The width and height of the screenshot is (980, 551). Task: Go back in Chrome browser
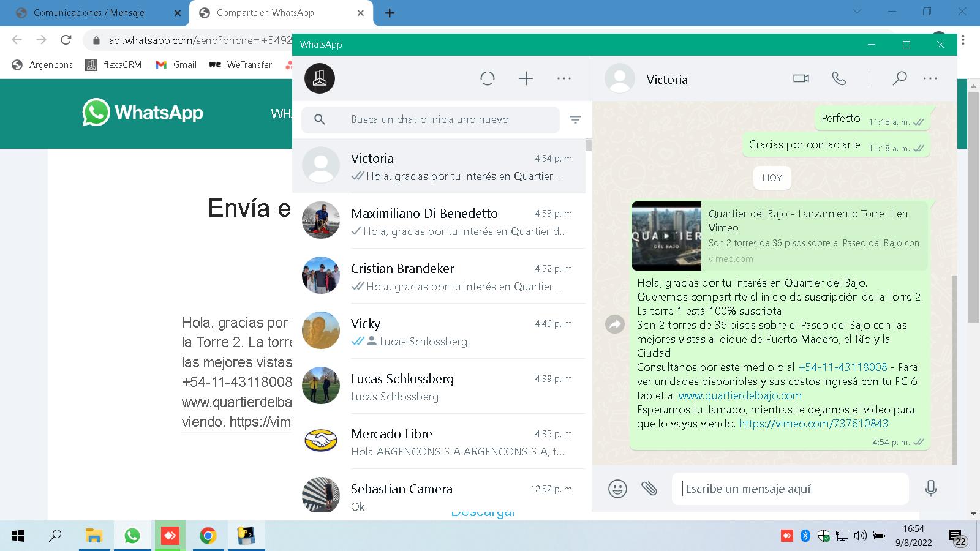pos(17,40)
